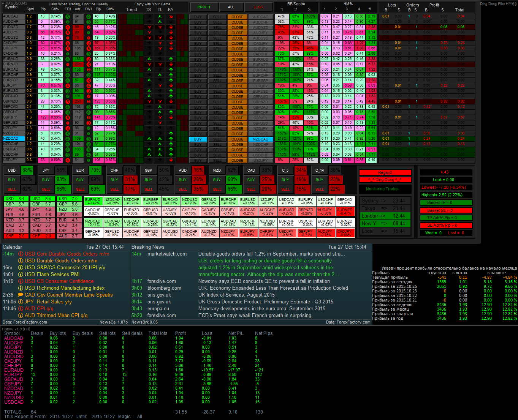Select the JPY currency basket button
This screenshot has width=518, height=420.
tap(46, 170)
